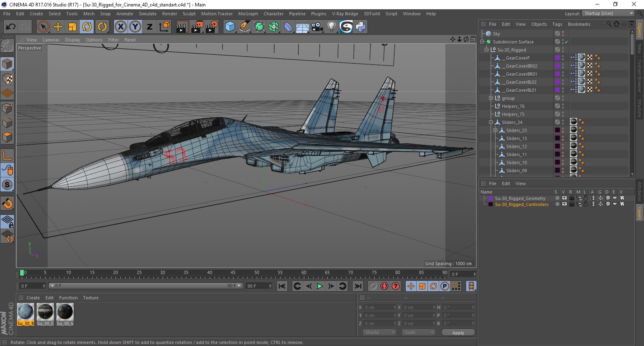Screen dimensions: 644x346
Task: Toggle Z axis lock
Action: click(x=150, y=27)
